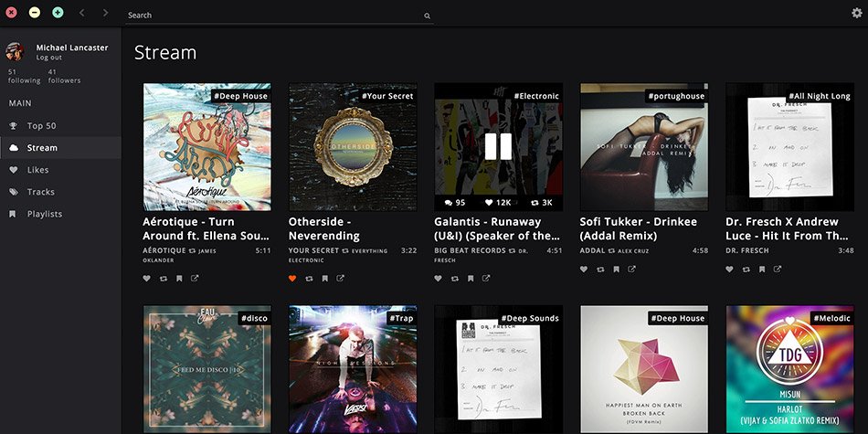Image resolution: width=868 pixels, height=434 pixels.
Task: Repost the Dr. Fresch X Andrew Luce track
Action: pos(746,270)
